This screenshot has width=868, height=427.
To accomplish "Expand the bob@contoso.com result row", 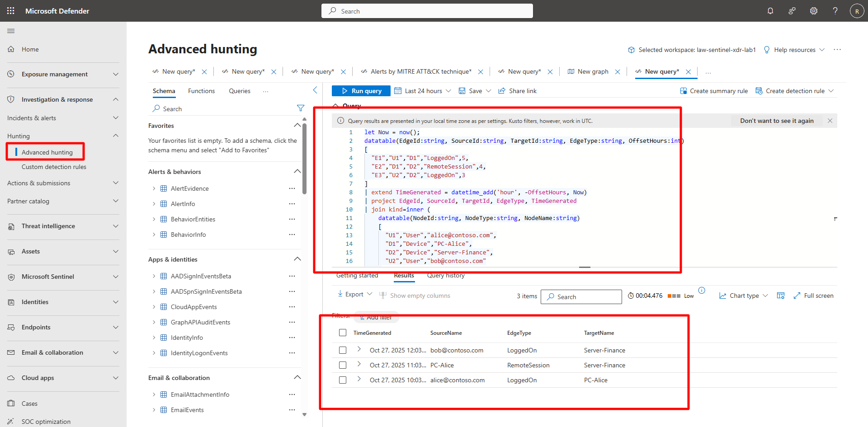I will [x=359, y=349].
